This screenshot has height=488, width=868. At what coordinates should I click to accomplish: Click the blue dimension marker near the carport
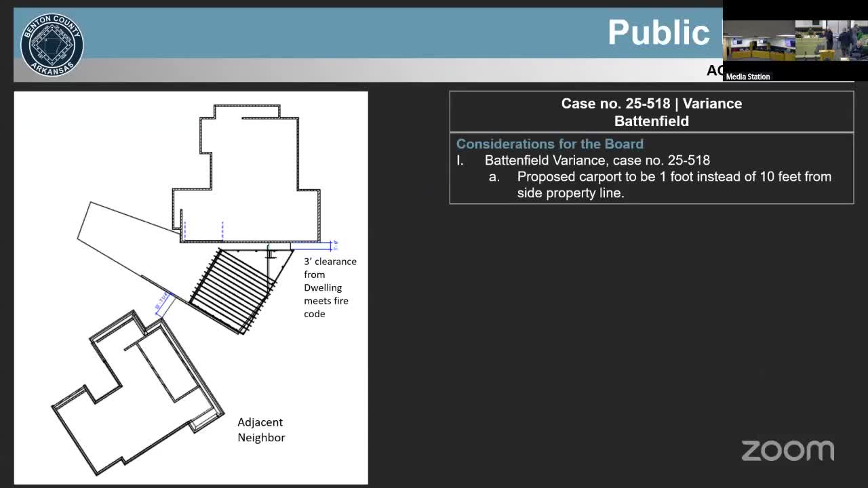click(x=163, y=303)
